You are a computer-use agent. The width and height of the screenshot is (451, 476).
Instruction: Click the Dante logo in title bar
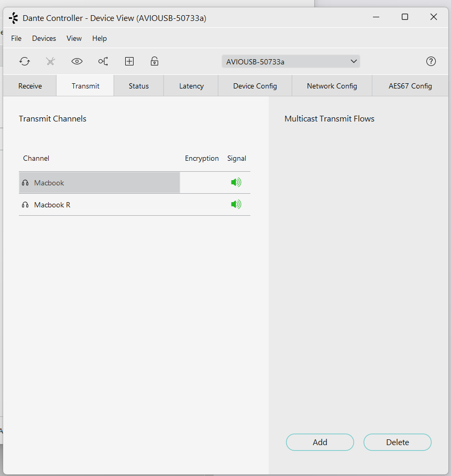(x=14, y=18)
